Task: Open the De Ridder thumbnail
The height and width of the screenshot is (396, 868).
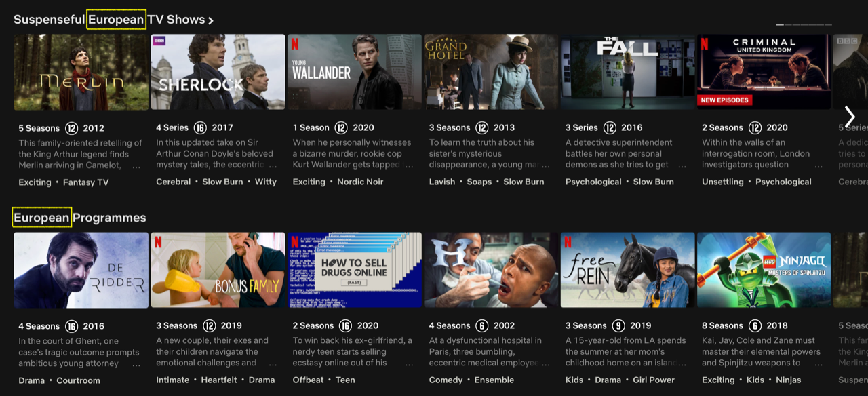Action: (81, 270)
